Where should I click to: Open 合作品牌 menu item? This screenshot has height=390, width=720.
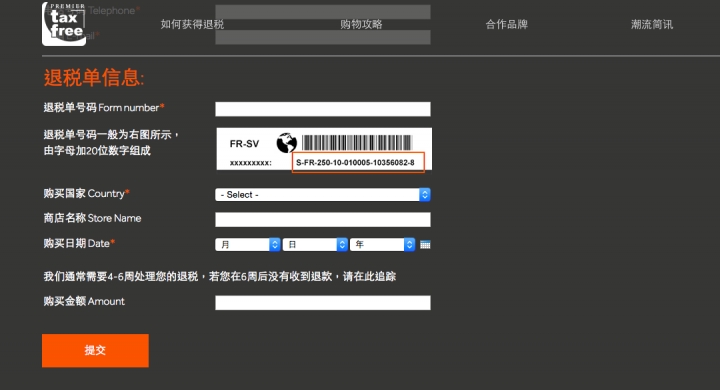(506, 24)
